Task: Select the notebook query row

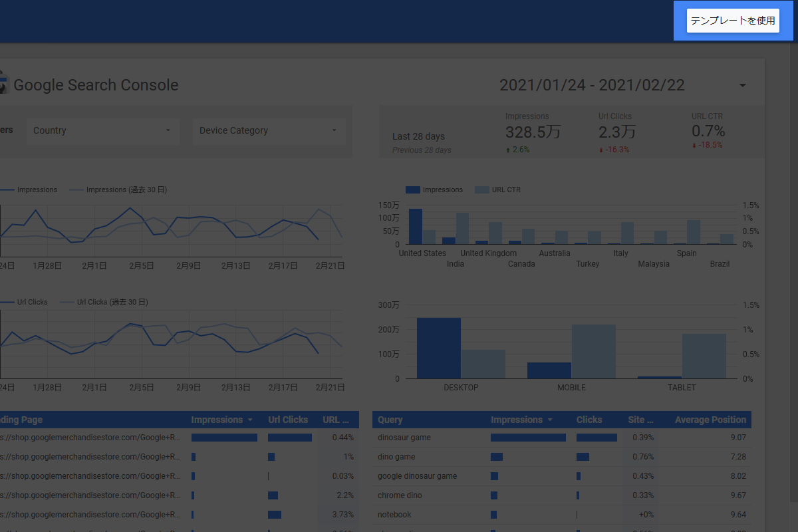Action: 562,515
